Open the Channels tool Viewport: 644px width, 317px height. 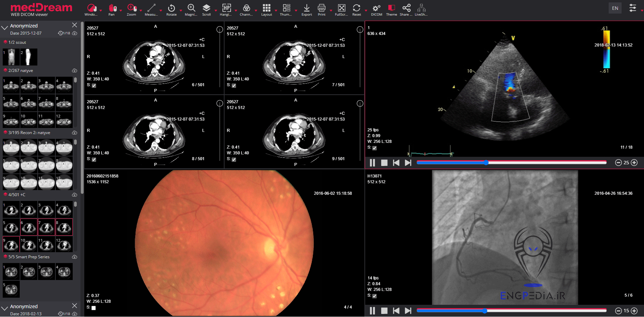(x=247, y=10)
